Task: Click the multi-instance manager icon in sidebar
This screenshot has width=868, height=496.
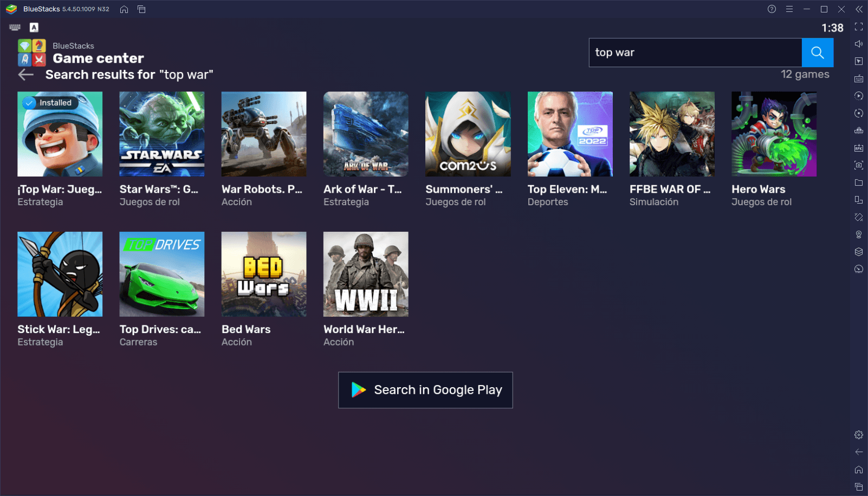Action: (859, 200)
